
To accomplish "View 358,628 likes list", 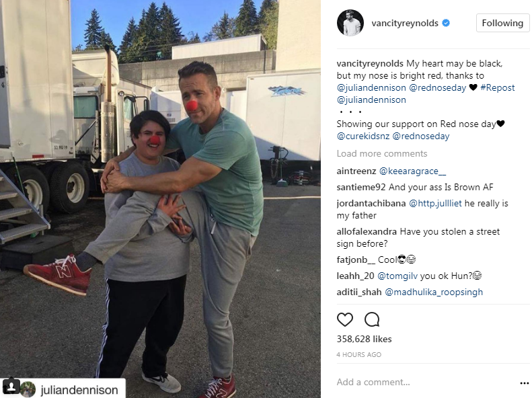I will pos(364,339).
